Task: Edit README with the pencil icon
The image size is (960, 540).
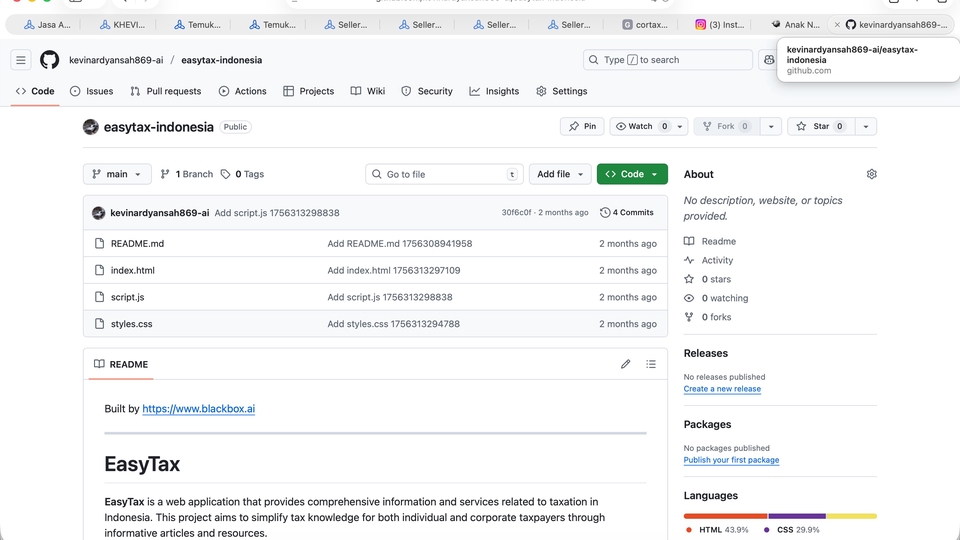Action: pyautogui.click(x=625, y=364)
